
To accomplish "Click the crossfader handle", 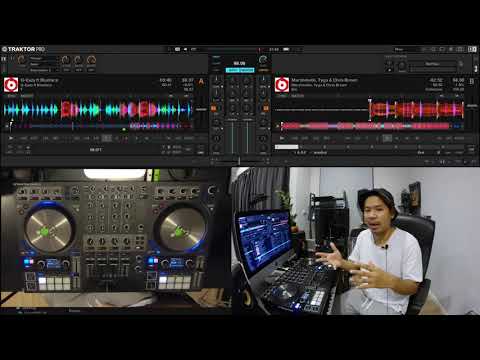I will pyautogui.click(x=239, y=161).
